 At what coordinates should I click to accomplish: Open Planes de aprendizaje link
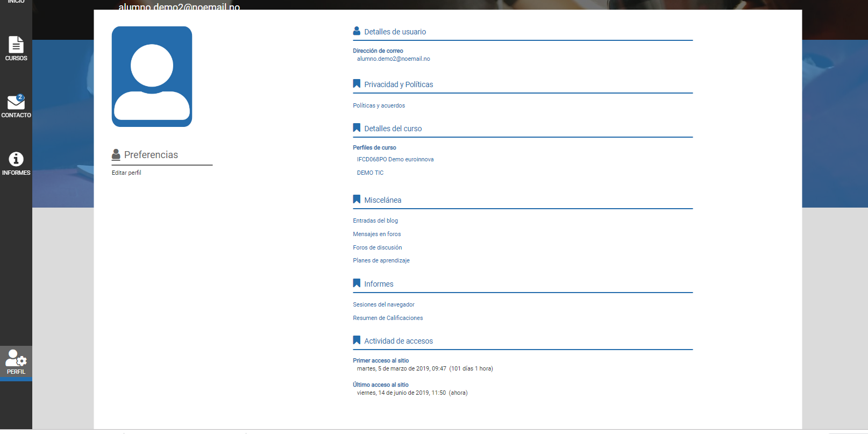tap(381, 261)
